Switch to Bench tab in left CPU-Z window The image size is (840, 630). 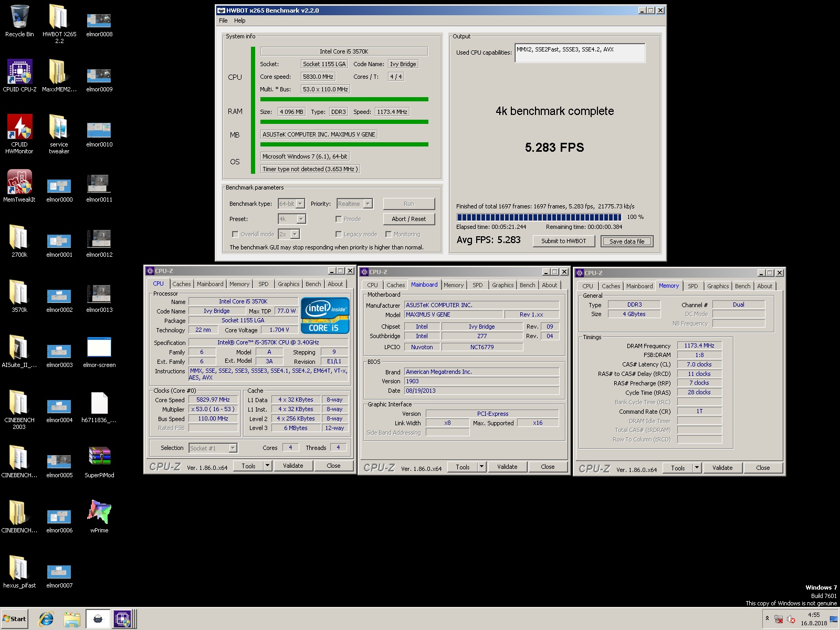pos(313,284)
